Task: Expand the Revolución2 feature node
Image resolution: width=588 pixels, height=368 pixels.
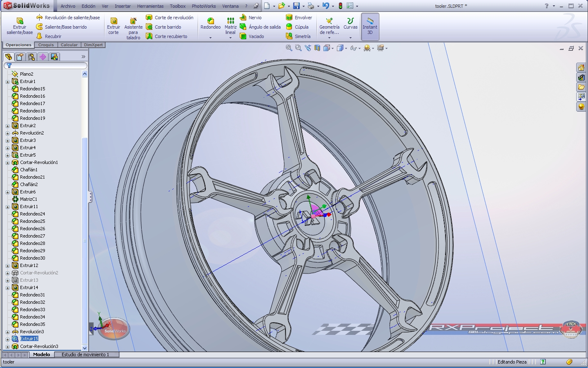Action: click(x=7, y=133)
